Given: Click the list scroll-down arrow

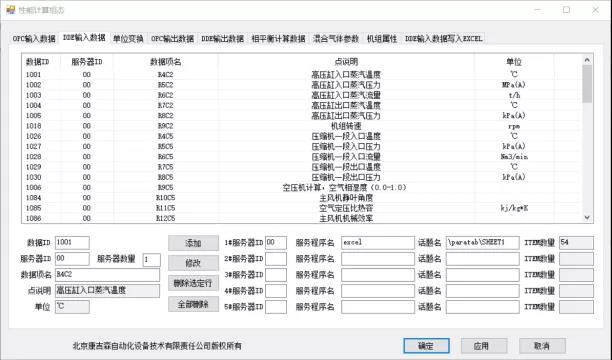Looking at the screenshot, I should [x=587, y=217].
